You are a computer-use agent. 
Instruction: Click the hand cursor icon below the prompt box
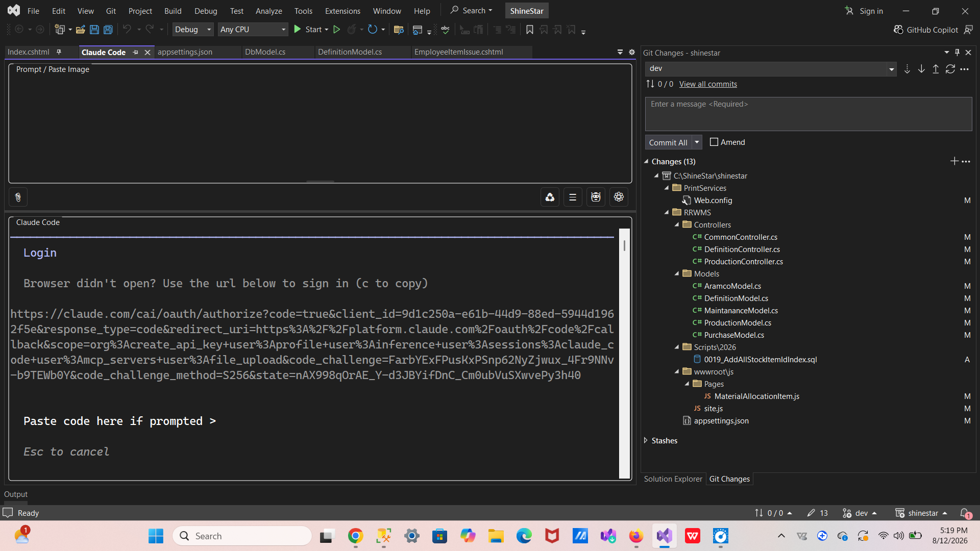tap(18, 197)
